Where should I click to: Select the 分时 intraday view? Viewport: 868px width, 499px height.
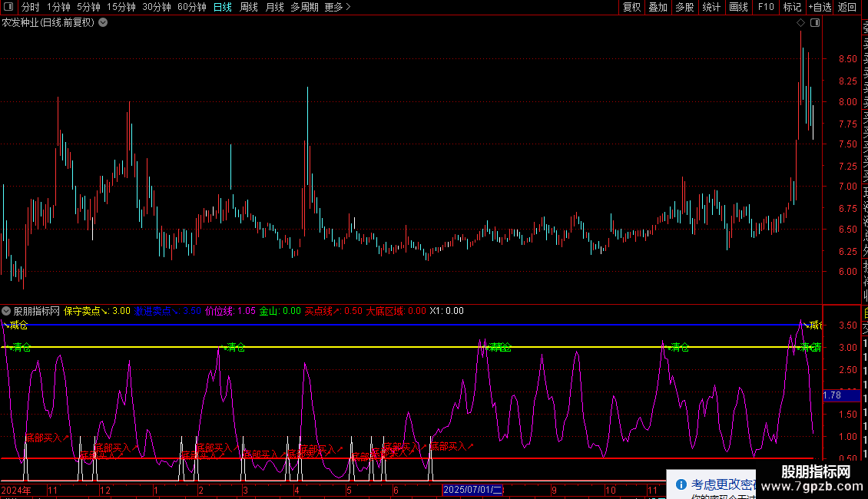point(31,7)
